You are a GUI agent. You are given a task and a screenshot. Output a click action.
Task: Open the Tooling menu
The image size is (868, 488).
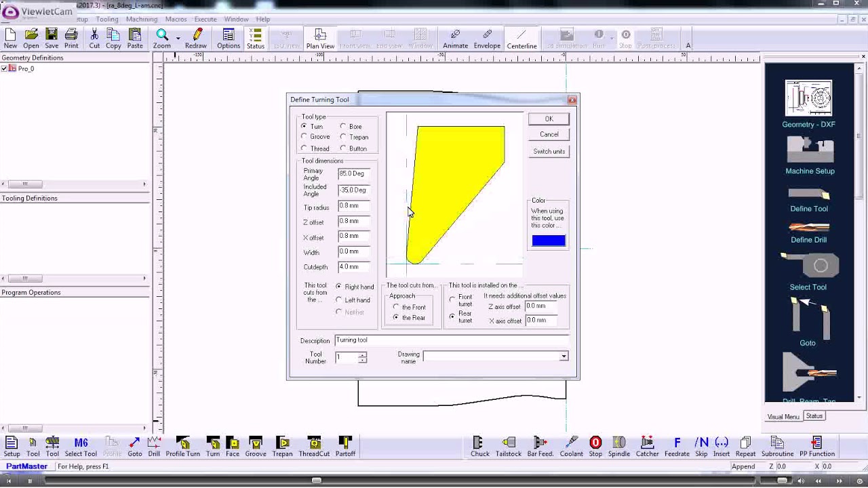click(107, 19)
